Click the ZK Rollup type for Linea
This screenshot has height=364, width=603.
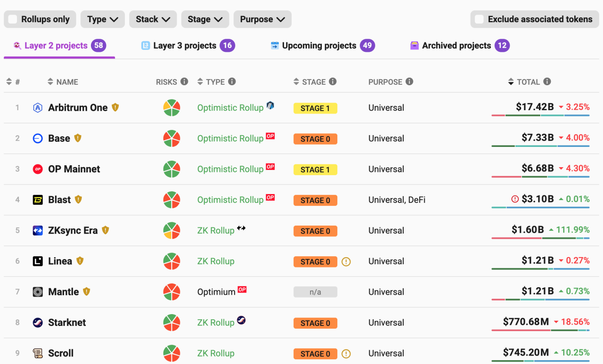tap(216, 261)
